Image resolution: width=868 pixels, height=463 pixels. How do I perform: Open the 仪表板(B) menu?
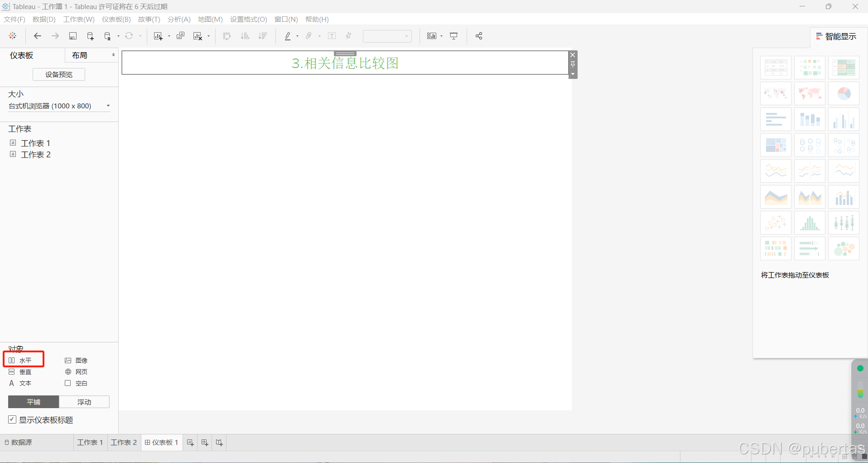click(x=116, y=19)
